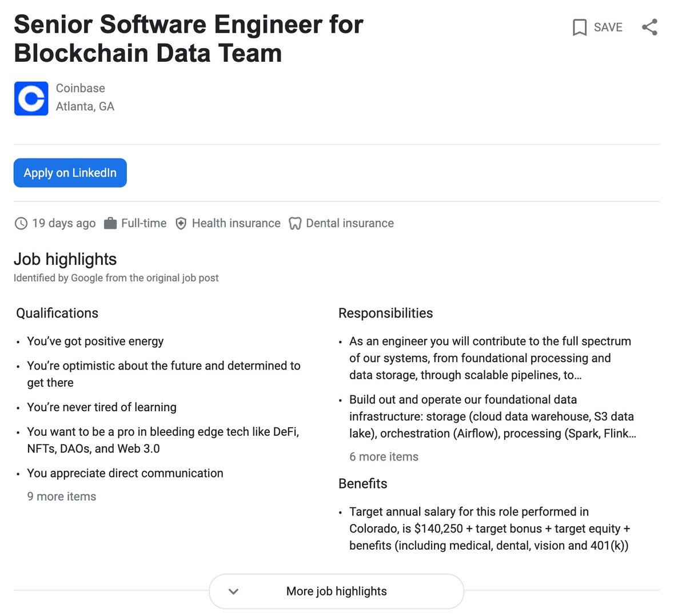Click the SAVE label text
686x616 pixels.
(608, 27)
